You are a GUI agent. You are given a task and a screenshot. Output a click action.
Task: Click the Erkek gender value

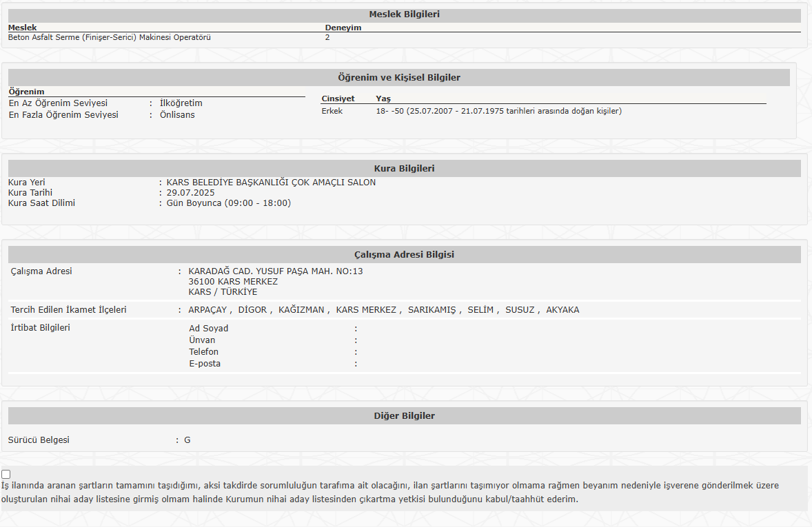(332, 111)
